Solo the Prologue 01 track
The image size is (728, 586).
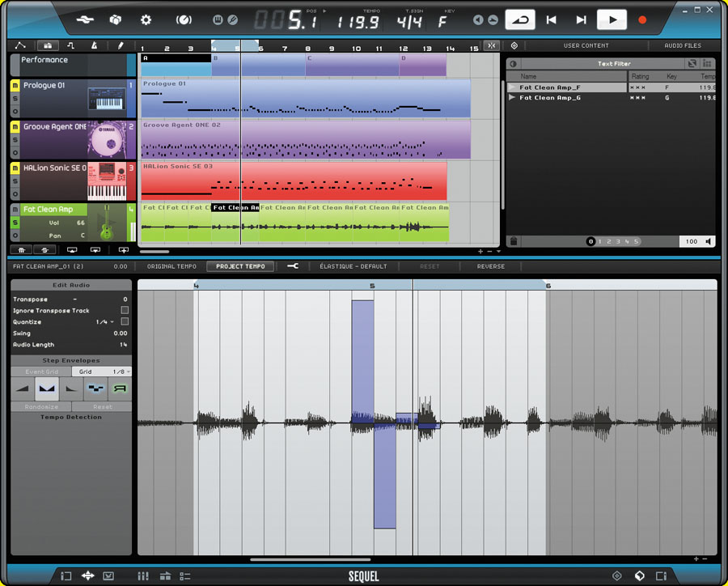[x=15, y=98]
